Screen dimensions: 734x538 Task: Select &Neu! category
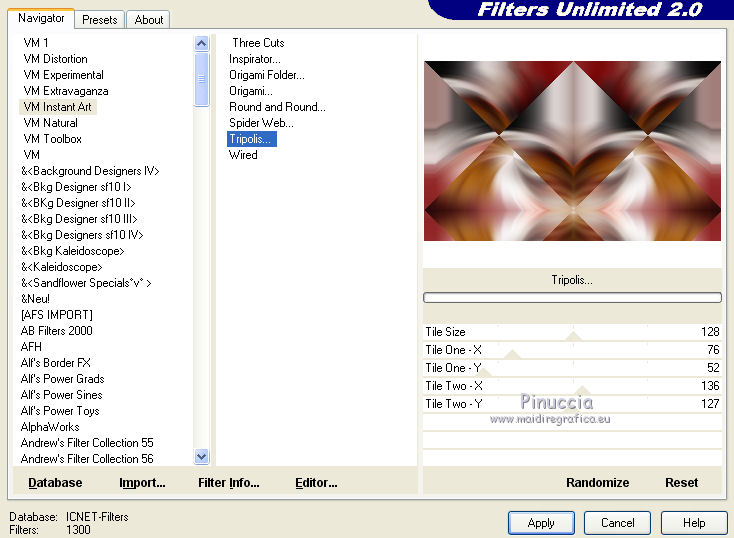(x=35, y=299)
